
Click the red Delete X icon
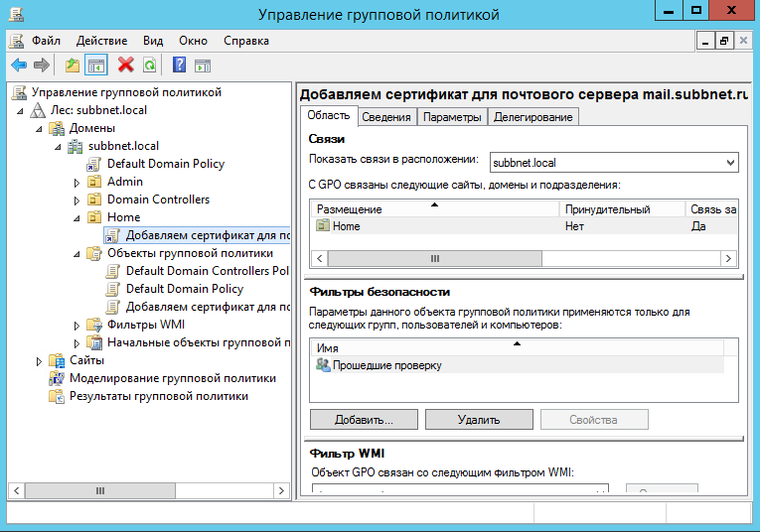pyautogui.click(x=126, y=66)
